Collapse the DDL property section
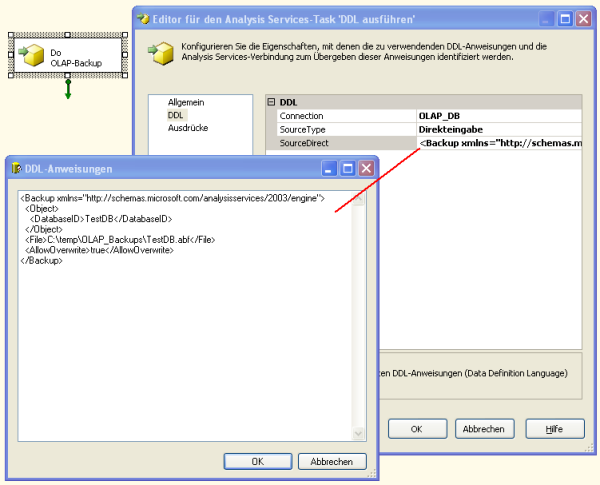The width and height of the screenshot is (600, 485). click(272, 102)
